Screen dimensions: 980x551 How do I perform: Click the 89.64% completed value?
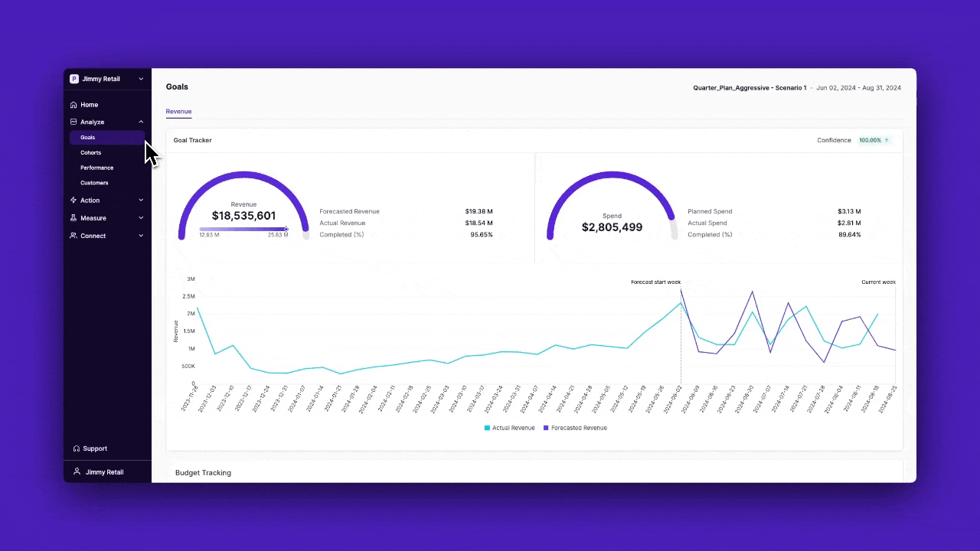click(x=850, y=235)
